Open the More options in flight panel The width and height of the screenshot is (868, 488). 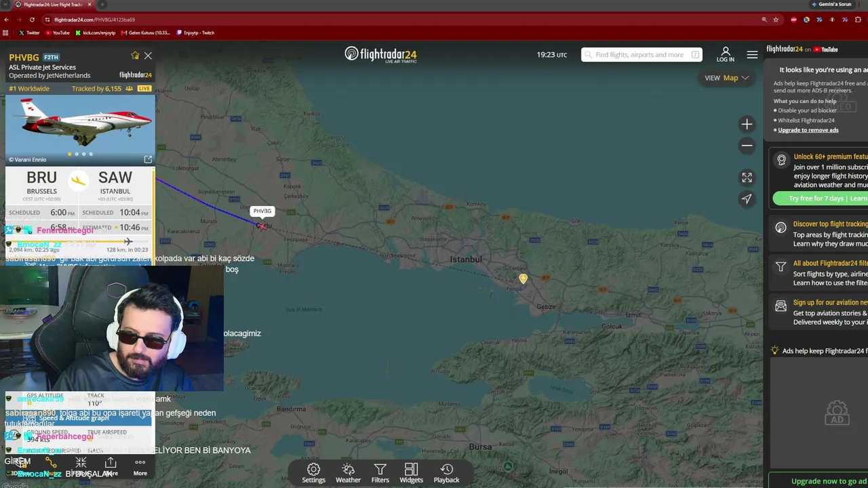140,466
